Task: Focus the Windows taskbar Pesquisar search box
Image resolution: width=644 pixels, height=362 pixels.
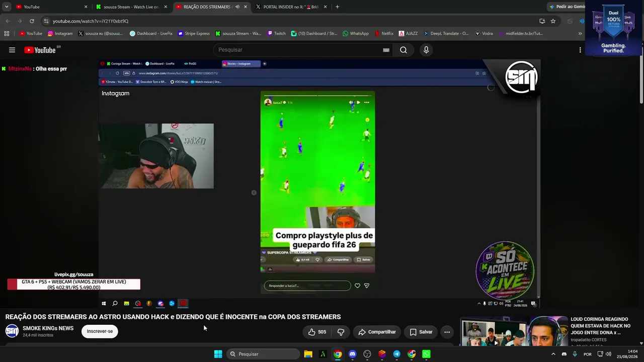Action: click(263, 354)
